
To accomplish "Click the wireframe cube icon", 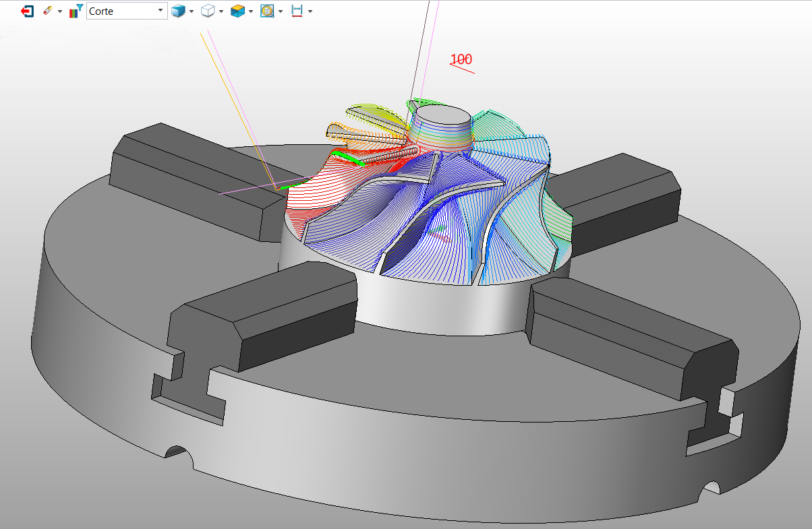I will tap(208, 11).
